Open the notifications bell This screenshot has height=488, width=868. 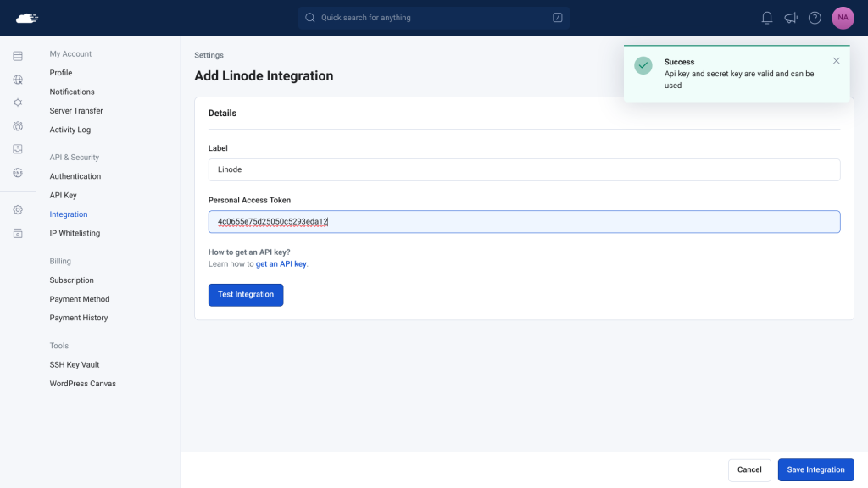click(766, 18)
